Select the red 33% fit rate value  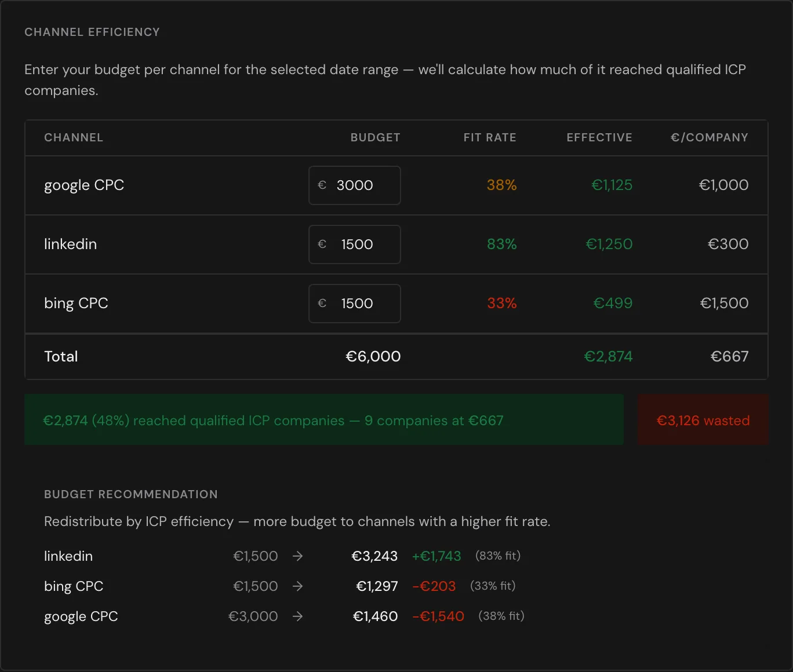coord(501,304)
